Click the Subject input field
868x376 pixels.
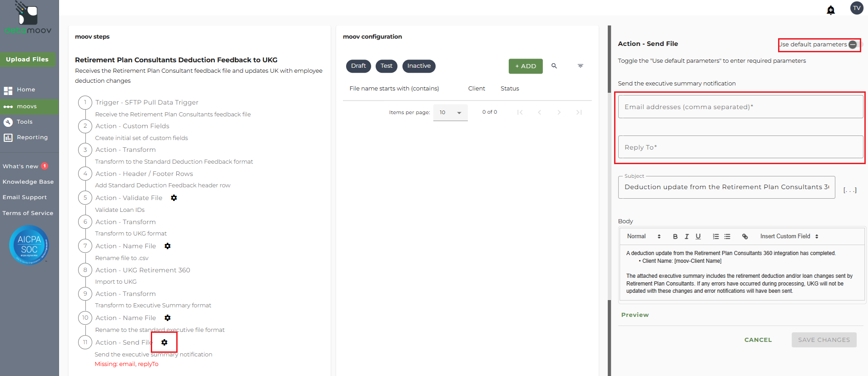point(726,187)
